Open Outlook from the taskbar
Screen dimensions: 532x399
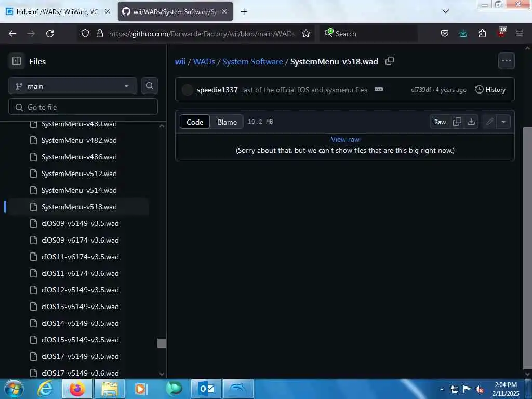(206, 389)
